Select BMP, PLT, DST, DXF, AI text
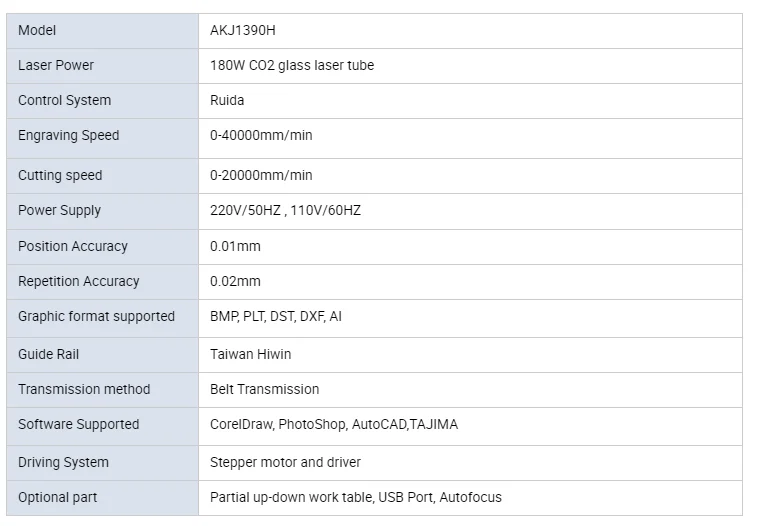Image resolution: width=760 pixels, height=526 pixels. (276, 316)
